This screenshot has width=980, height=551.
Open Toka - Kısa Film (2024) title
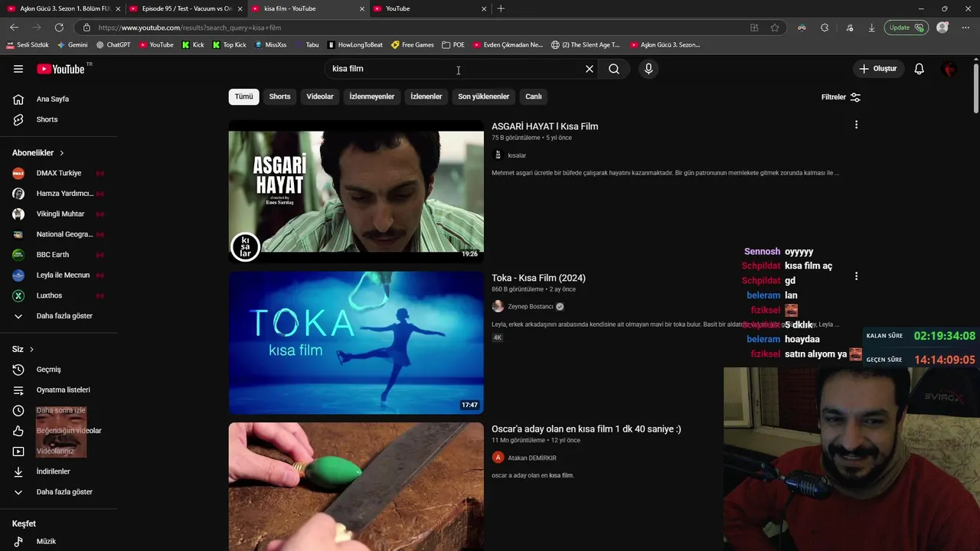click(538, 278)
